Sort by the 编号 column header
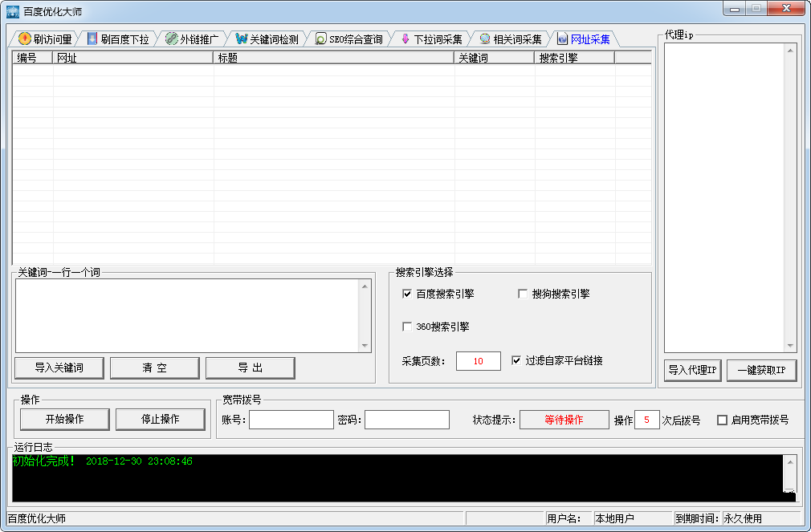This screenshot has width=811, height=532. point(33,58)
